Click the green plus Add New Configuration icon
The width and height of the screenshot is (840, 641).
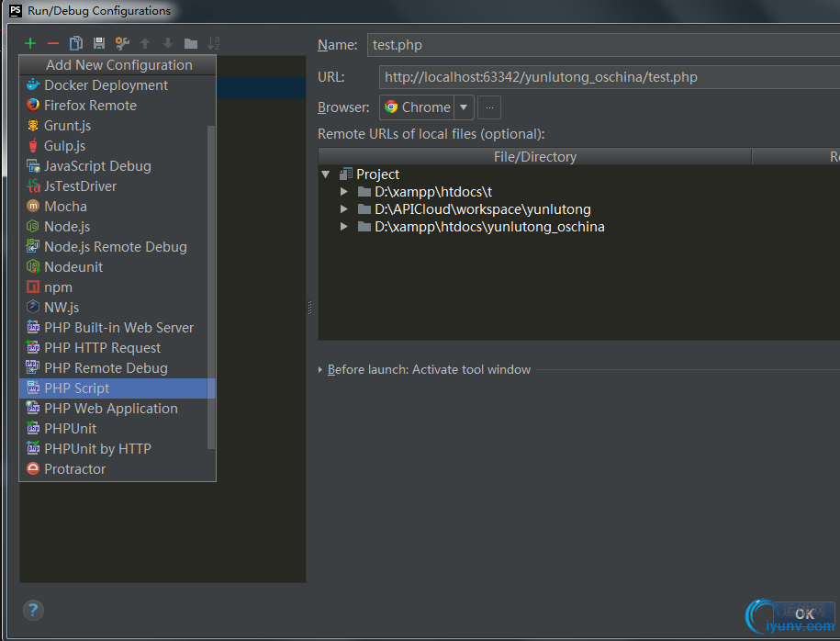click(x=30, y=43)
